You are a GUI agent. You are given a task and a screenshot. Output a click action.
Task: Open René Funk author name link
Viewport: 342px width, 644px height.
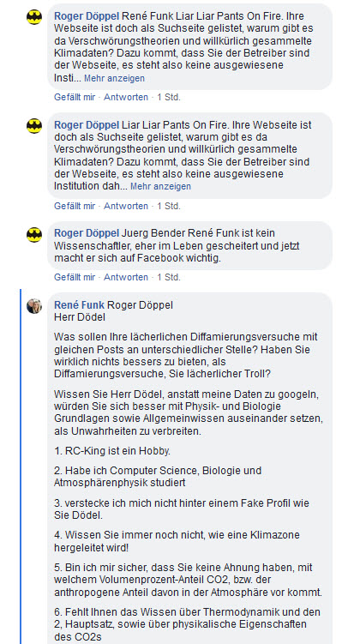79,304
